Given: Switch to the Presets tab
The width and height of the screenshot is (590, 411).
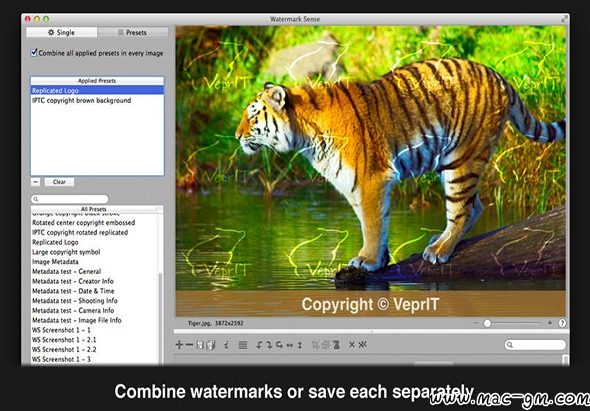Looking at the screenshot, I should point(132,32).
